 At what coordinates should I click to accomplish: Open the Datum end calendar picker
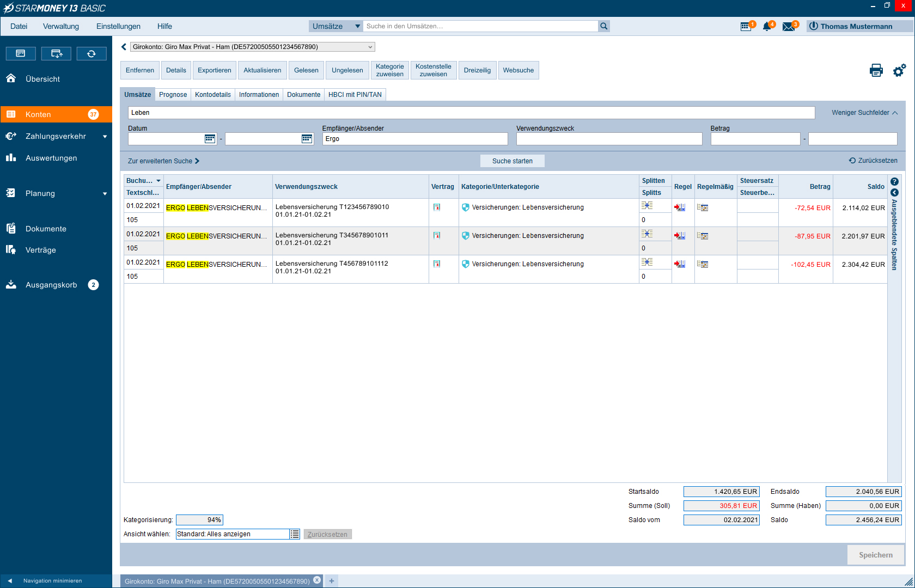click(x=307, y=139)
